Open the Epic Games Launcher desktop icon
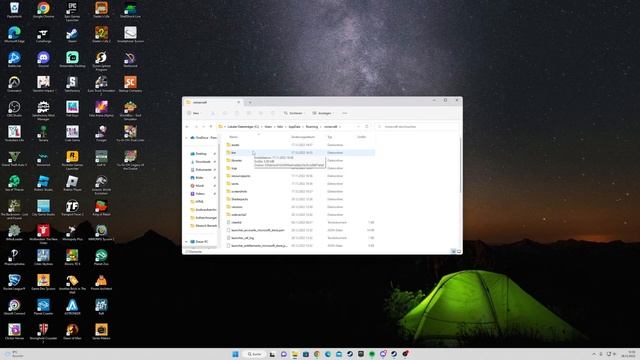Image resolution: width=640 pixels, height=360 pixels. [x=72, y=11]
